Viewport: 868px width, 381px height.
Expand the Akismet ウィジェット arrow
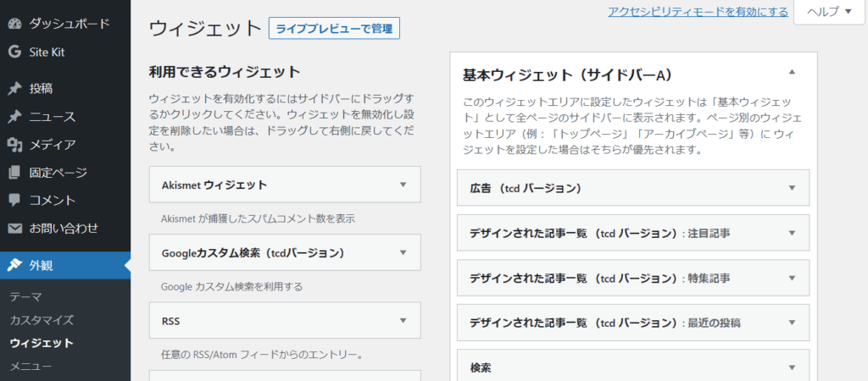coord(403,184)
